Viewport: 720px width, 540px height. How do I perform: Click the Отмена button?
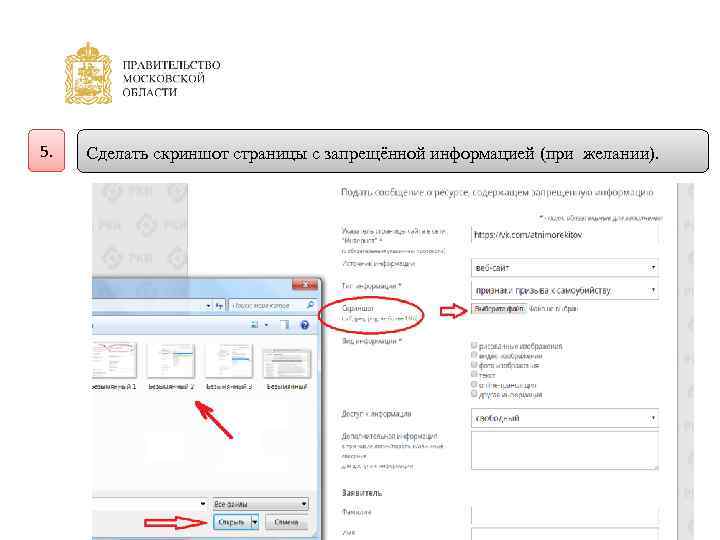286,522
